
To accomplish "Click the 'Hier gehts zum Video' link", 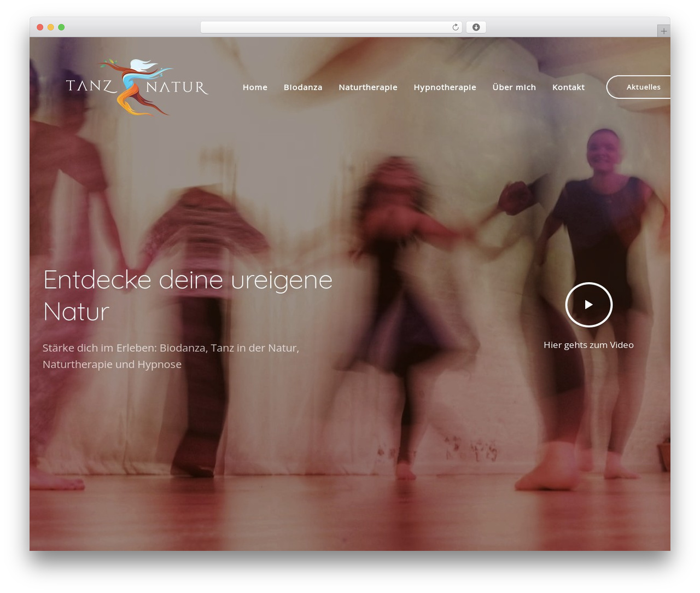I will coord(588,345).
